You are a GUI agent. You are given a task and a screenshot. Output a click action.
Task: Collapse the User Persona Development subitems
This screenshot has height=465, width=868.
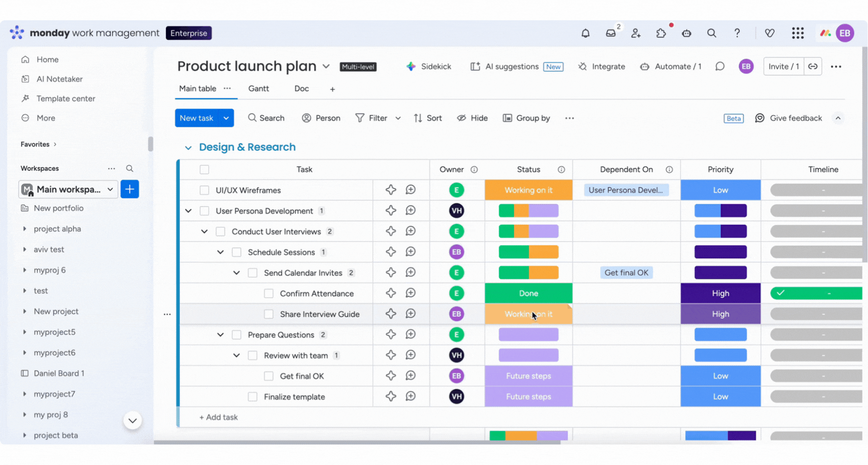[x=188, y=211]
